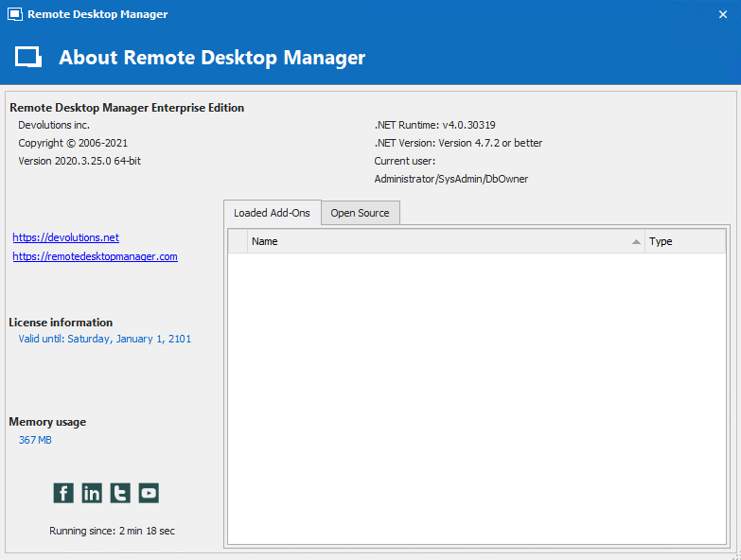Select the Loaded Add-Ons tab
This screenshot has width=741, height=560.
(272, 213)
